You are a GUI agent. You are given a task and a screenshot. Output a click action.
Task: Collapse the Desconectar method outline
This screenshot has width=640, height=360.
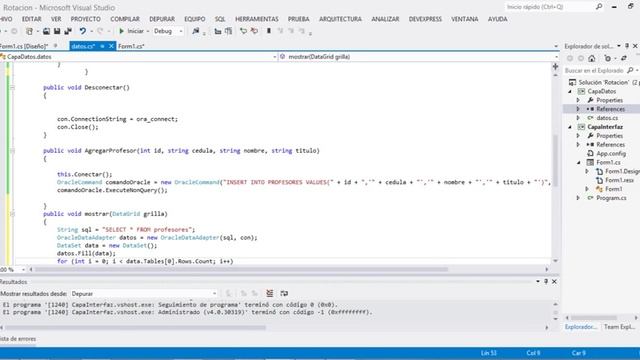[x=12, y=87]
